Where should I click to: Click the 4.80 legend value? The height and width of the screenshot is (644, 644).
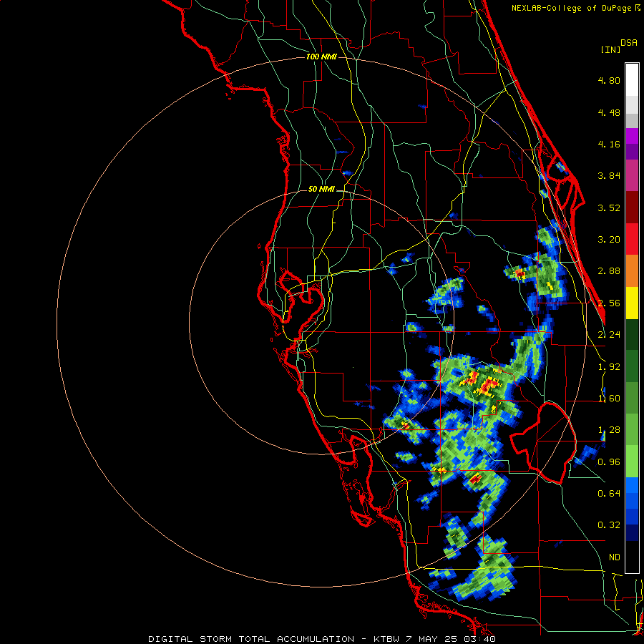coord(609,80)
